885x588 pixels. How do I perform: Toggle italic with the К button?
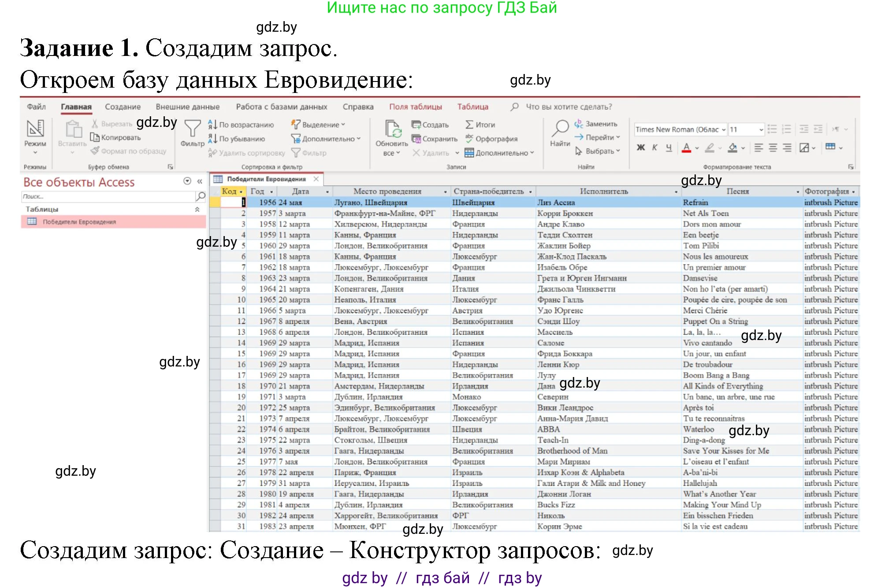point(654,148)
